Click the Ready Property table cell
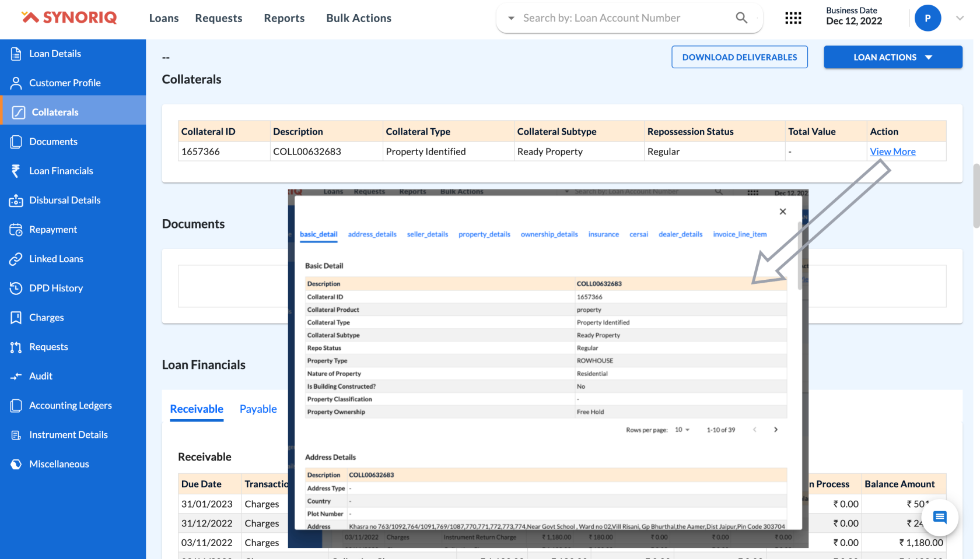The image size is (980, 559). [x=579, y=152]
